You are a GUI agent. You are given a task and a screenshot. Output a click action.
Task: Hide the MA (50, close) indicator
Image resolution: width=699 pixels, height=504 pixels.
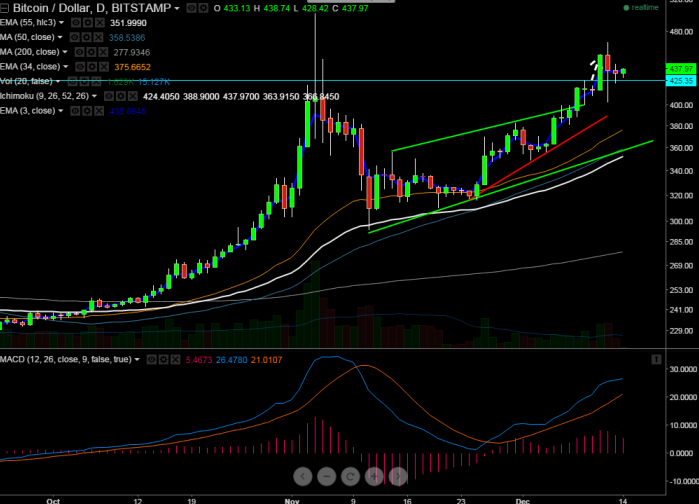[75, 37]
